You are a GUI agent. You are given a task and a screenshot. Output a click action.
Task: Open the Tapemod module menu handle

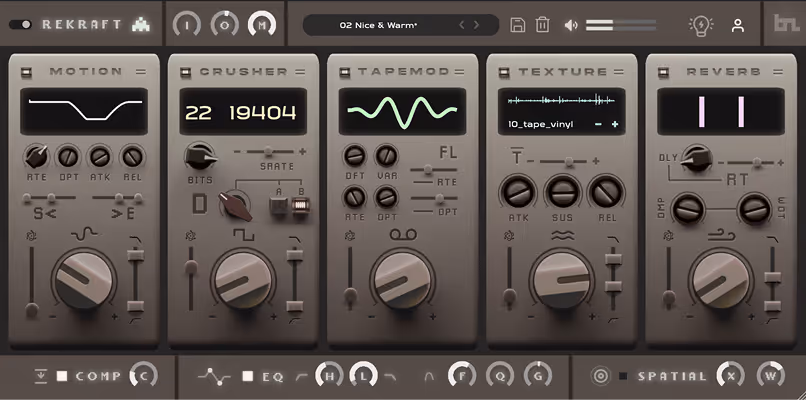coord(460,72)
